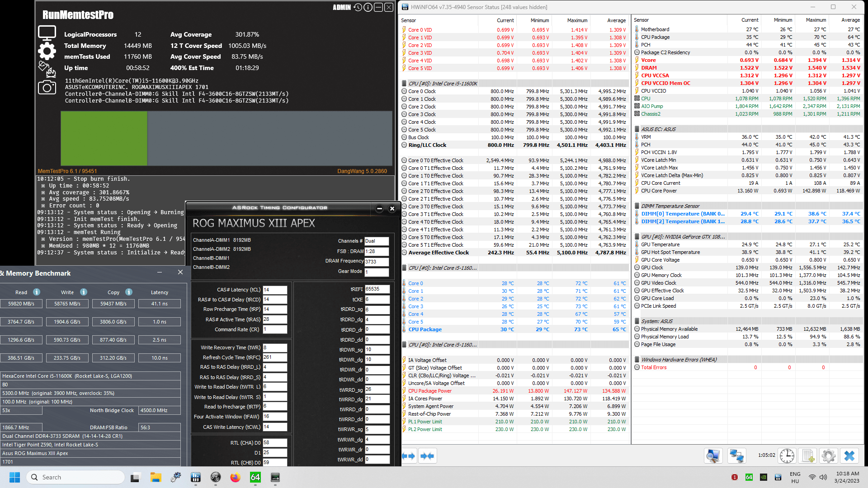The width and height of the screenshot is (868, 488).
Task: Click tREFI value field 65535
Action: [377, 289]
